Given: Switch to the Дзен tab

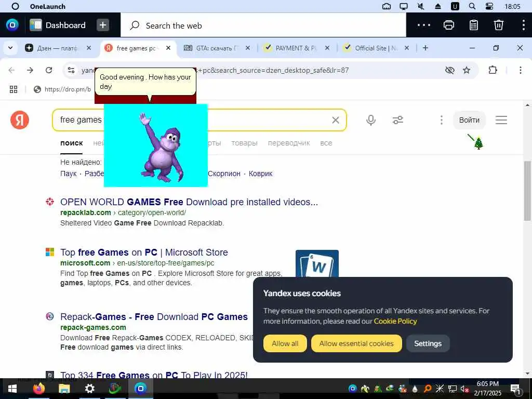Looking at the screenshot, I should point(58,48).
